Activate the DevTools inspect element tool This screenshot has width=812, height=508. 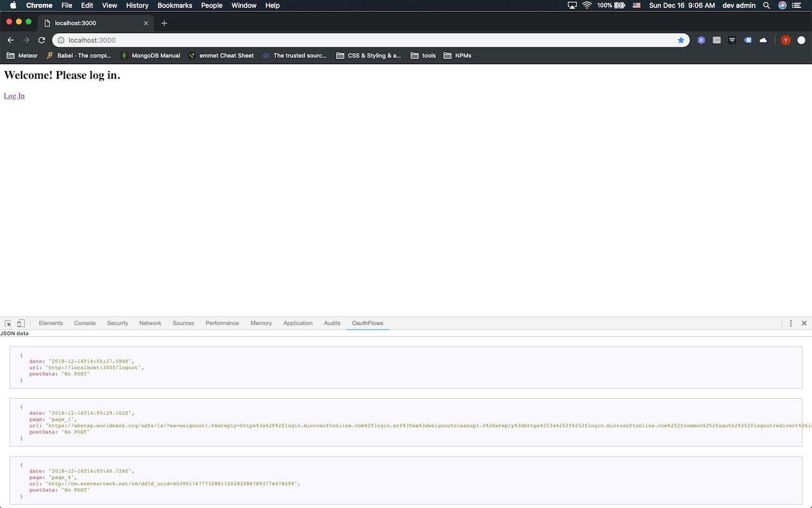(x=8, y=323)
